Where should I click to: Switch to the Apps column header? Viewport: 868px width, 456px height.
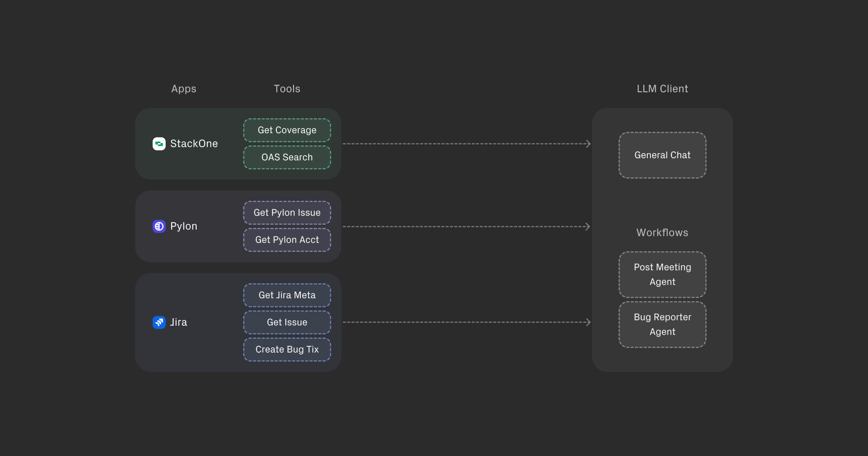pos(184,89)
